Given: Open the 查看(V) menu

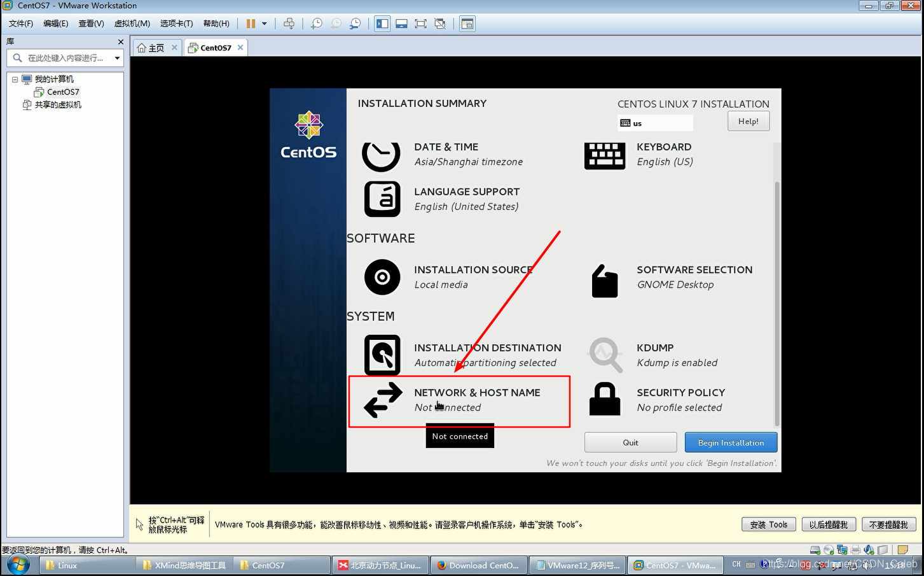Looking at the screenshot, I should point(91,24).
